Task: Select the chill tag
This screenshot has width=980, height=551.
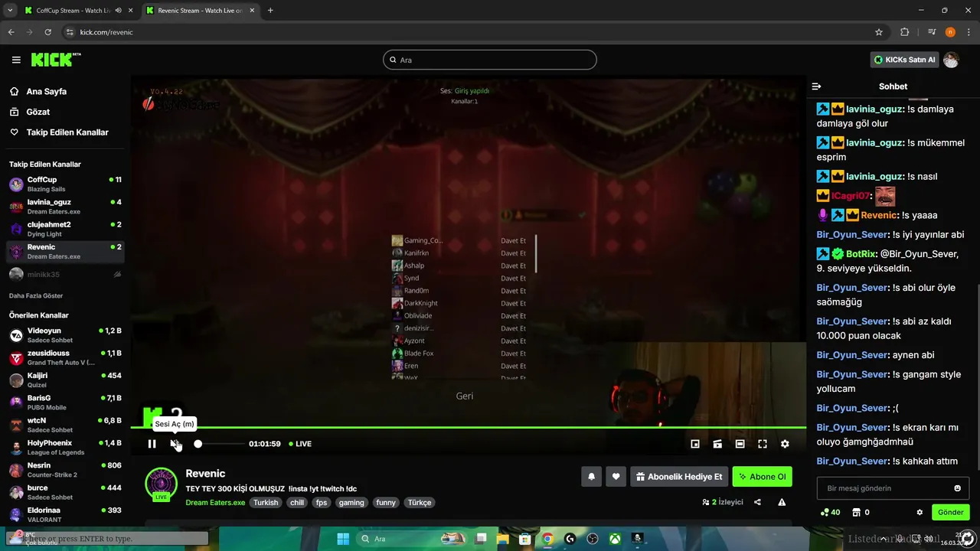Action: pos(297,503)
